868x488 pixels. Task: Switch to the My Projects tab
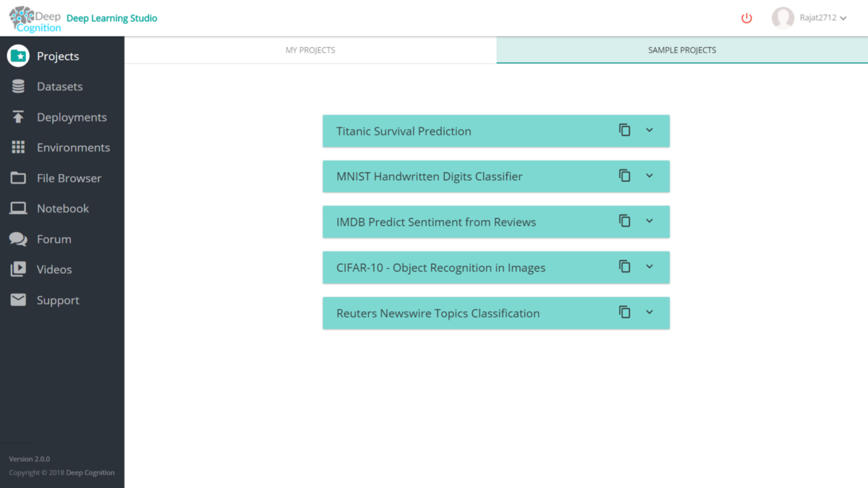tap(310, 50)
